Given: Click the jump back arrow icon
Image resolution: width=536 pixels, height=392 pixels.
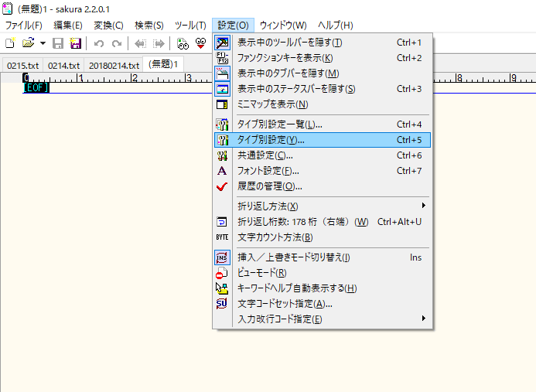Looking at the screenshot, I should point(141,44).
